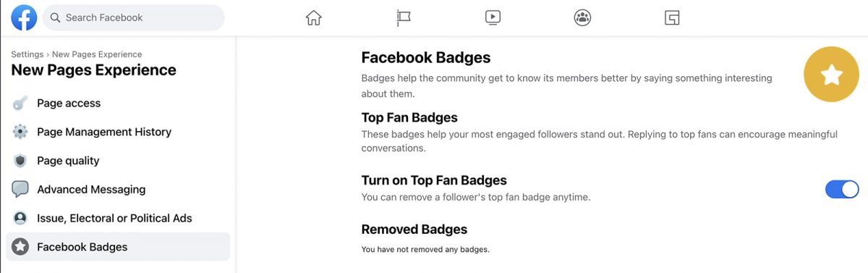Viewport: 868px width, 273px height.
Task: Click the key icon beside Page access
Action: (20, 103)
